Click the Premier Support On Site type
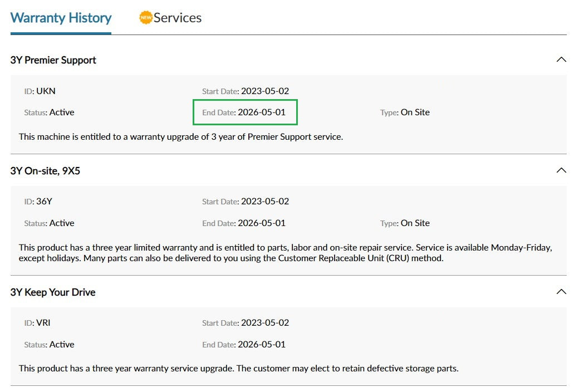This screenshot has width=579, height=392. (x=415, y=112)
